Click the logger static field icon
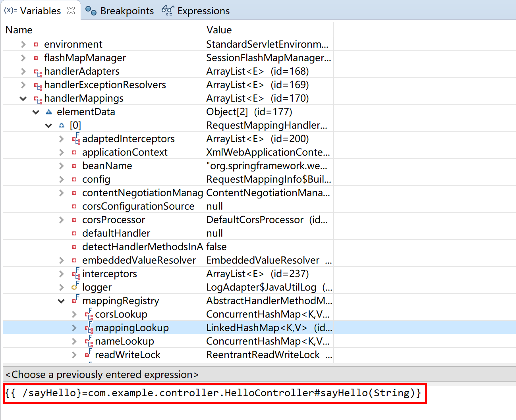Image resolution: width=516 pixels, height=420 pixels. pyautogui.click(x=75, y=287)
